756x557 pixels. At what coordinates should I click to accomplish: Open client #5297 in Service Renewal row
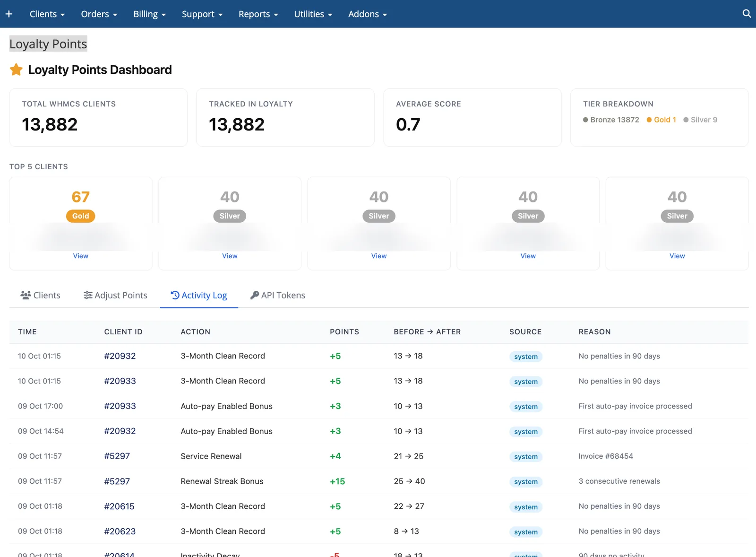click(x=117, y=456)
